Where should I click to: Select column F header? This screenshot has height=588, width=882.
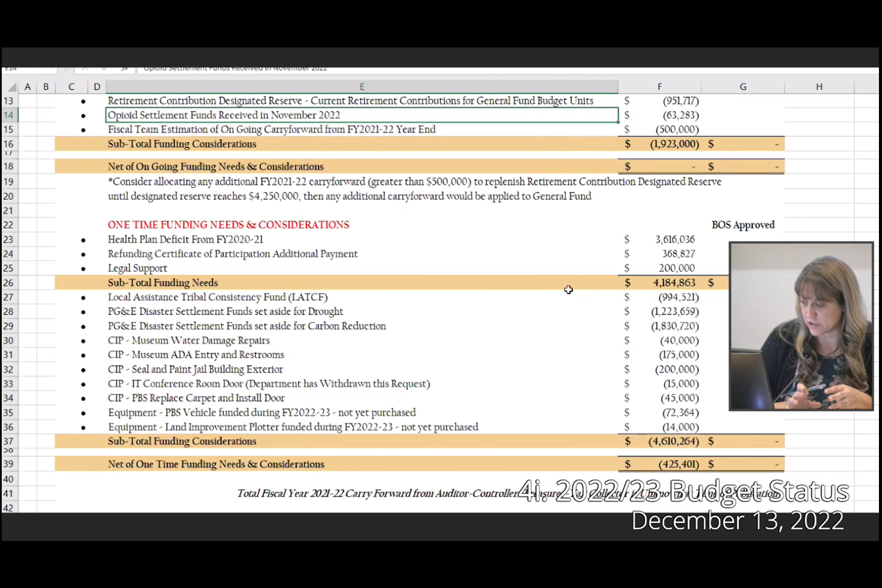tap(659, 87)
